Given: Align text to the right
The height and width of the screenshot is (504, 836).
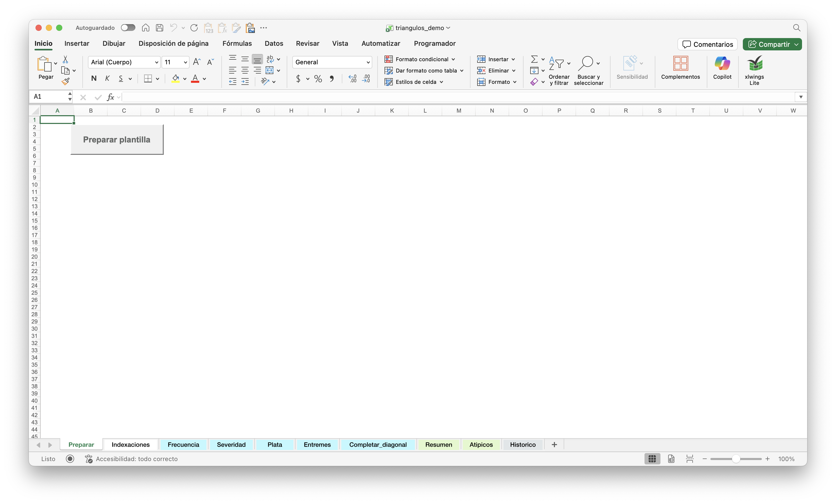Looking at the screenshot, I should 257,70.
